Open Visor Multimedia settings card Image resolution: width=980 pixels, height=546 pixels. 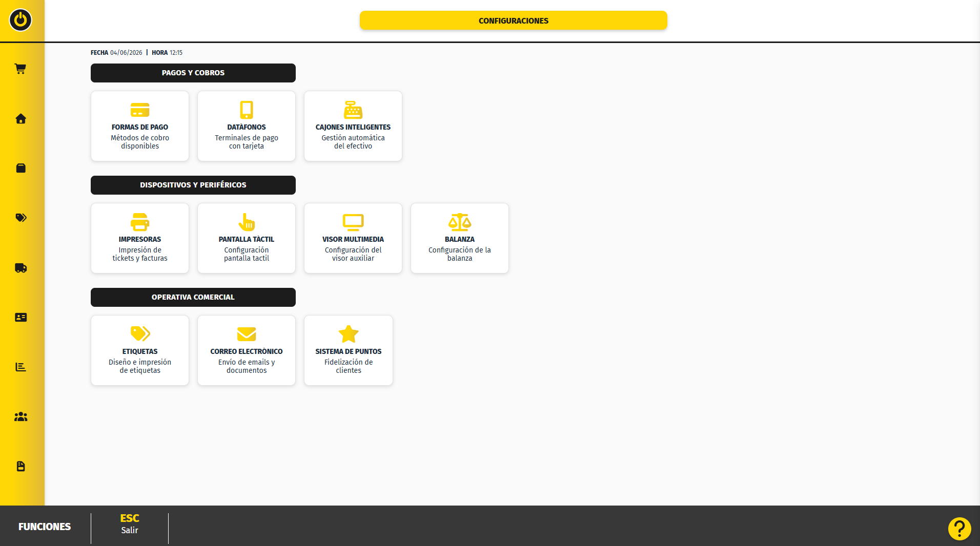click(x=353, y=238)
